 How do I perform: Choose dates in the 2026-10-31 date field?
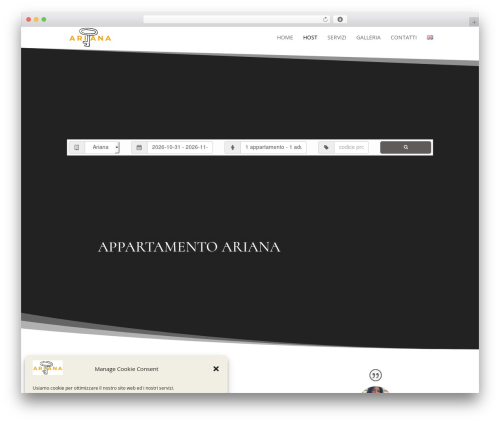(x=180, y=147)
